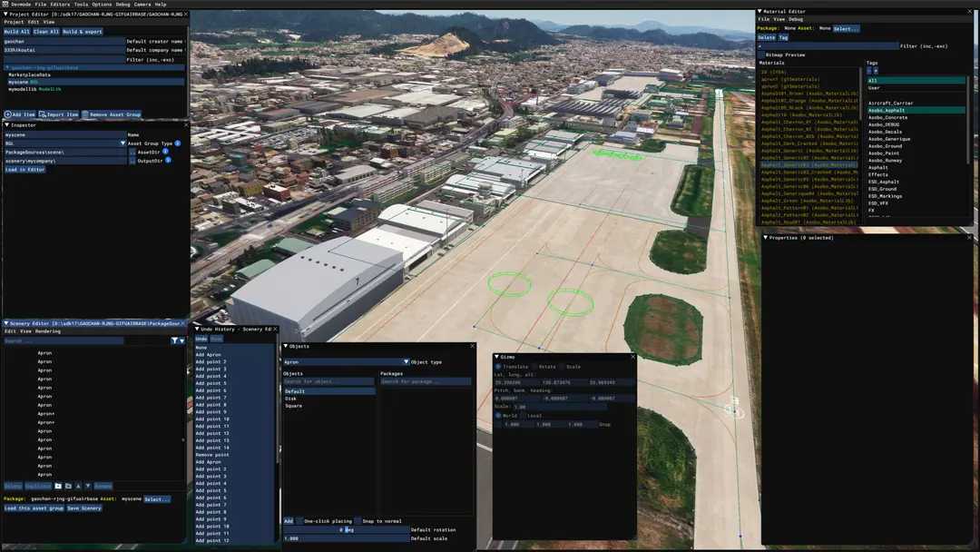Click the Load in Editor button
980x552 pixels.
25,170
